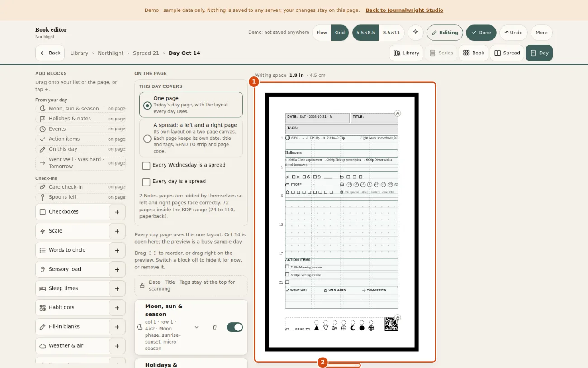Select the Day view tab
Viewport: 588px width, 368px height.
coord(539,53)
